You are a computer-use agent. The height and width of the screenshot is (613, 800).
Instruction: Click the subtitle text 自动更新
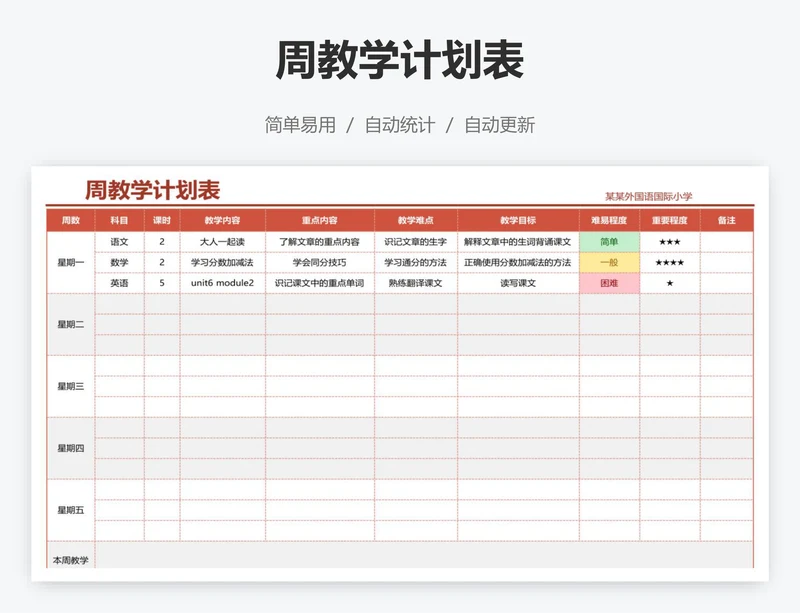(499, 125)
